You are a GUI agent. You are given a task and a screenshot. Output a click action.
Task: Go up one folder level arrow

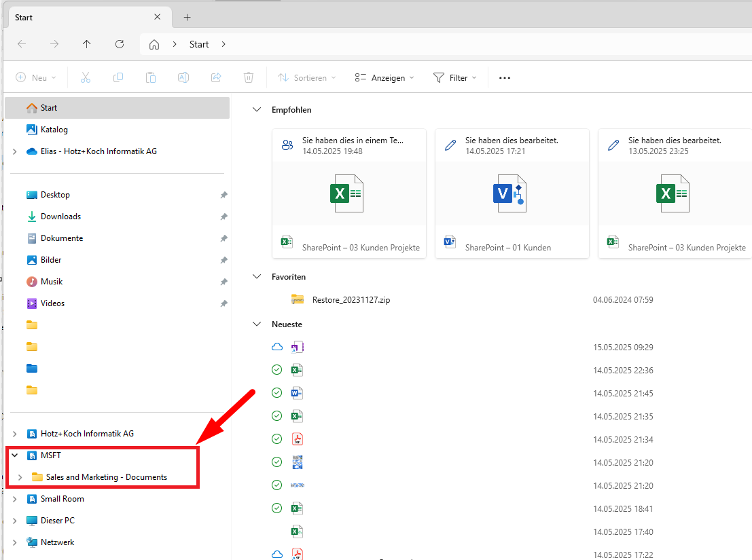point(86,44)
